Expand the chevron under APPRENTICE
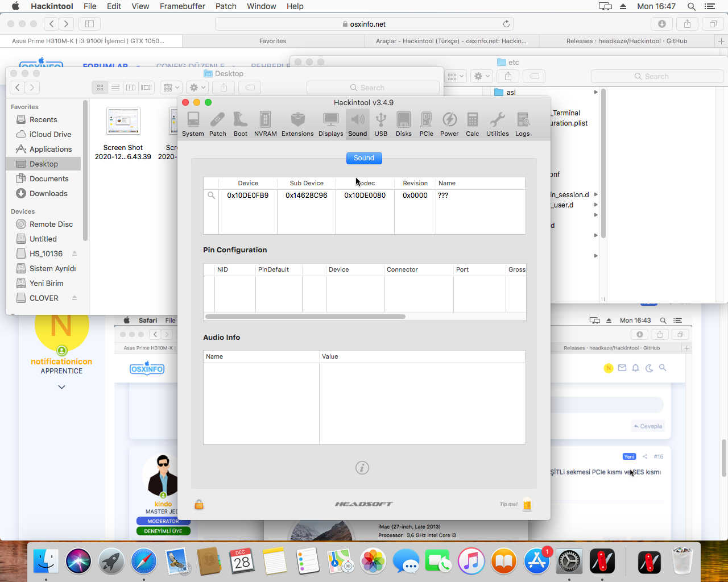Image resolution: width=728 pixels, height=582 pixels. (61, 387)
